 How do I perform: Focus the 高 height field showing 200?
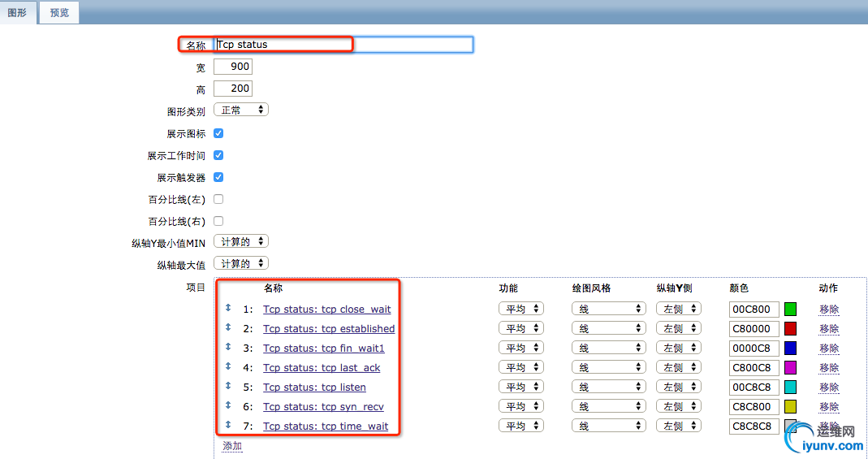(233, 88)
